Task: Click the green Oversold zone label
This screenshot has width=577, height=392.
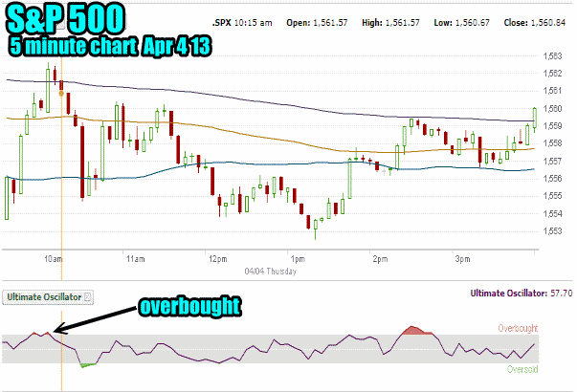Action: (x=522, y=369)
